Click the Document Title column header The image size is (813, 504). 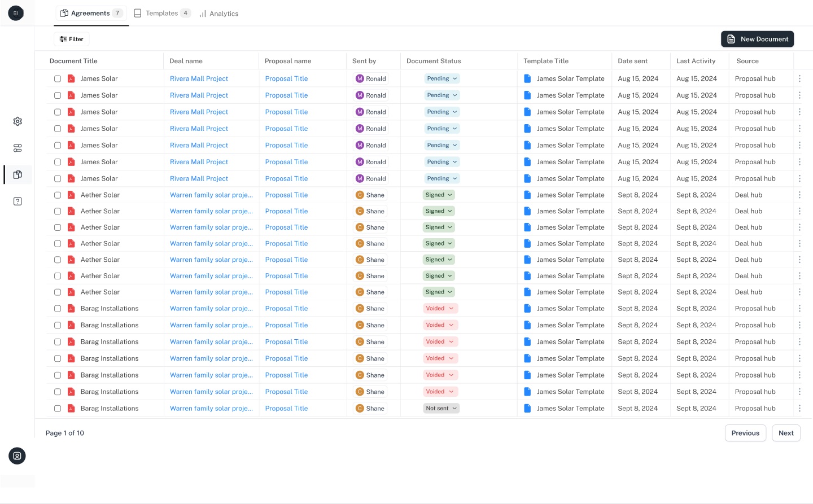(x=73, y=61)
